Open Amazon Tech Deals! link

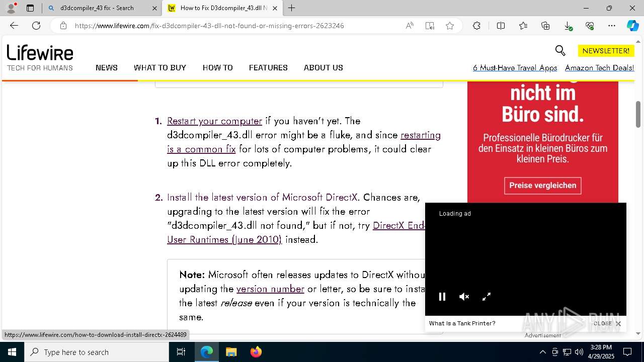click(x=599, y=67)
